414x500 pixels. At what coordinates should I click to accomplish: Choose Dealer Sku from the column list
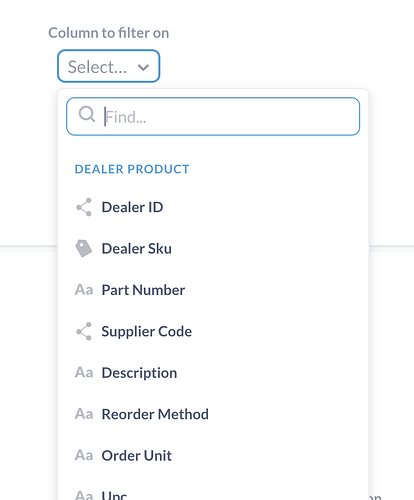pos(213,248)
